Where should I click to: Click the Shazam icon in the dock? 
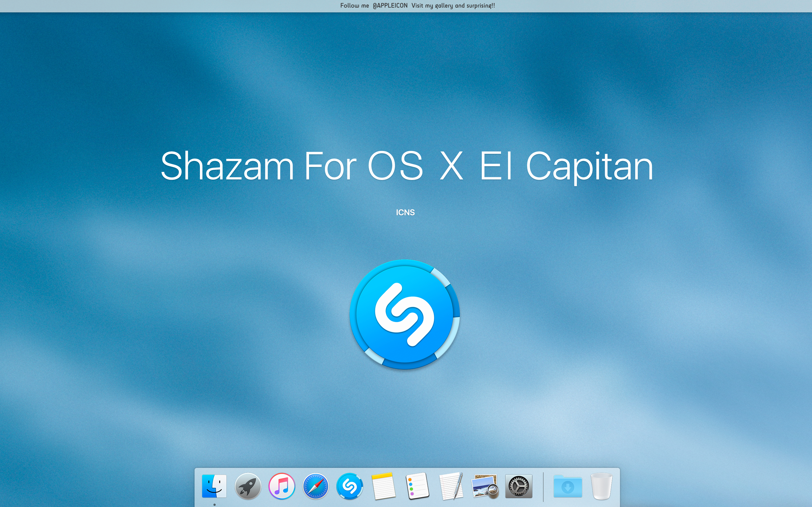pyautogui.click(x=350, y=486)
